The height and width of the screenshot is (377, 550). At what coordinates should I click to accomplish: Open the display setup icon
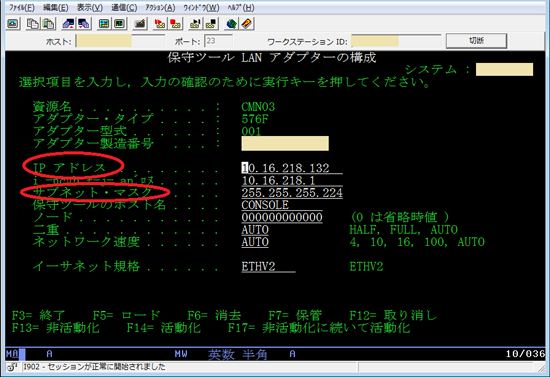[x=104, y=24]
